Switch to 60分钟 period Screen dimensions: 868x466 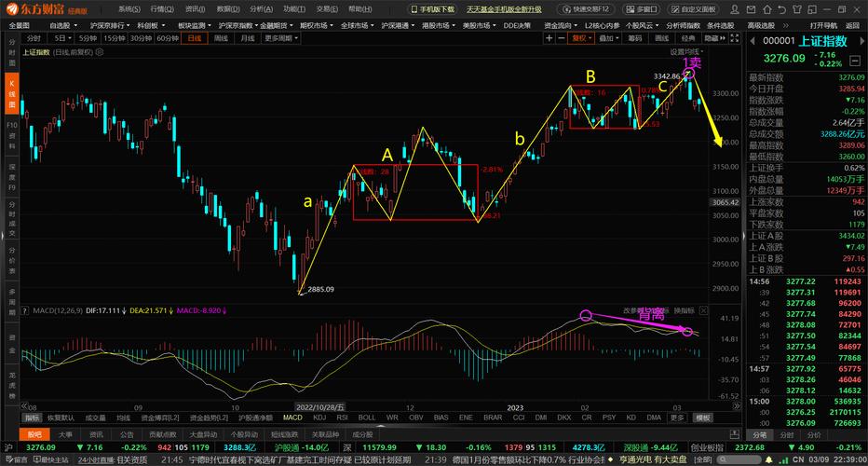point(168,39)
